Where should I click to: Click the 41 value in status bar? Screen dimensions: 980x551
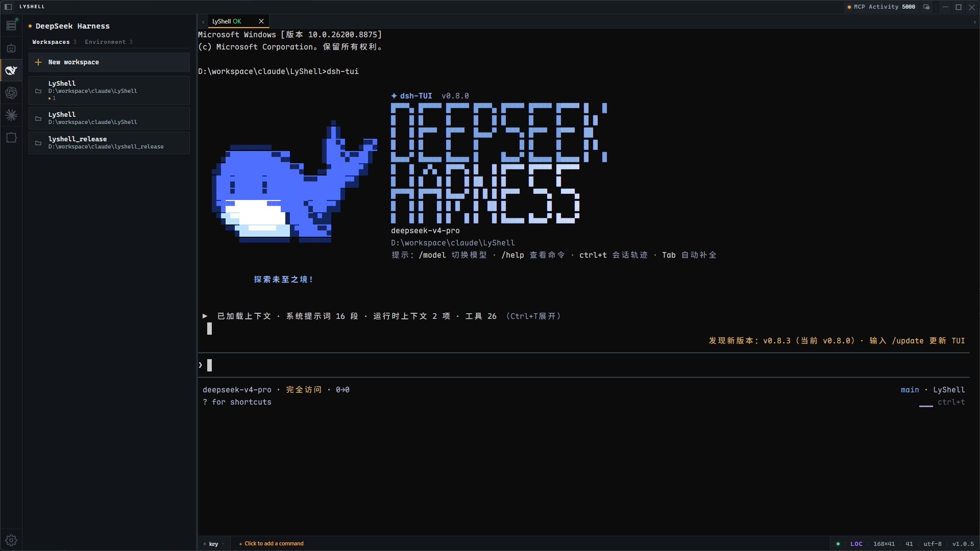tap(909, 544)
